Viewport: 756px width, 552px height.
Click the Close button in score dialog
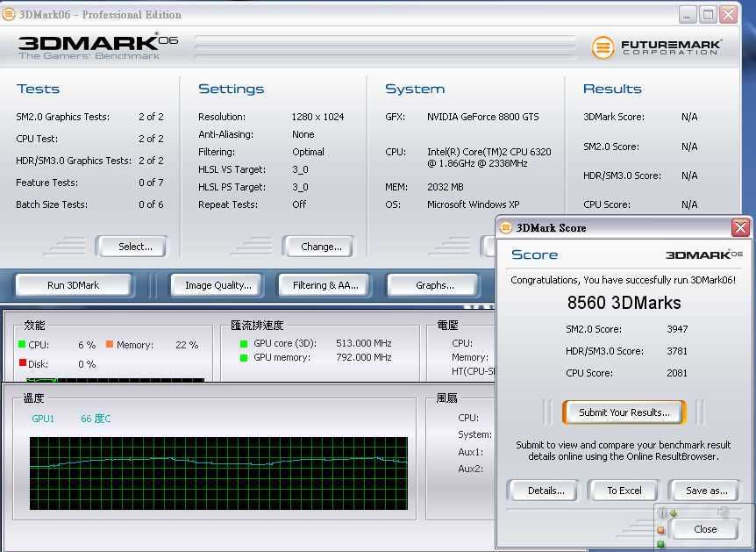pos(705,529)
